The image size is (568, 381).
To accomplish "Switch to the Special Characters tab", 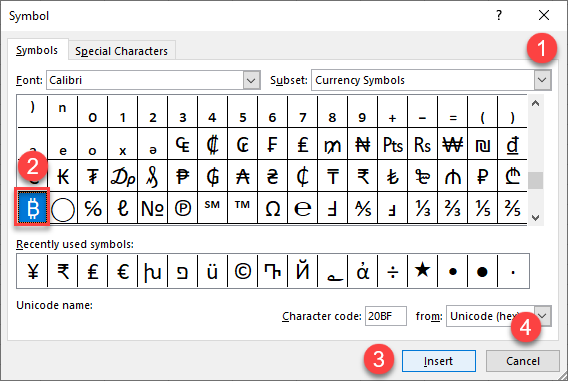I will coord(121,51).
